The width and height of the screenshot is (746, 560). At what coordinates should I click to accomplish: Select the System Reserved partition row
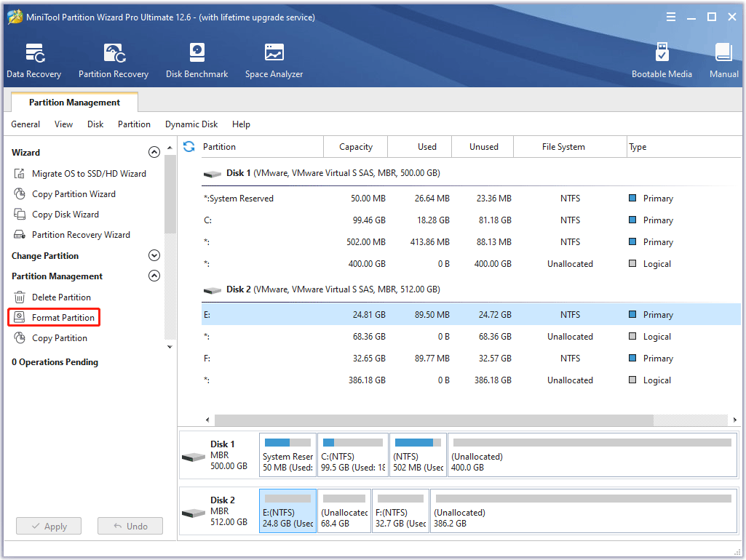point(471,199)
